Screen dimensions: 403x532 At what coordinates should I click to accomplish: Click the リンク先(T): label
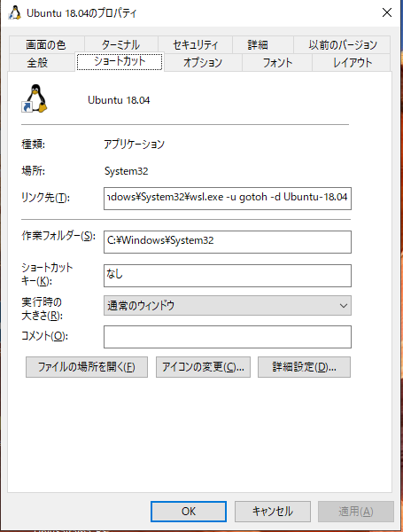pos(46,198)
